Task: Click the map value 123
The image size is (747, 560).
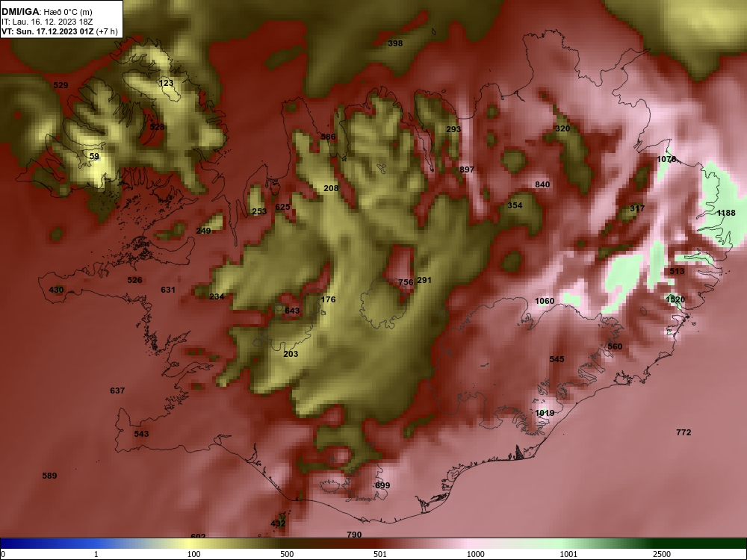Action: tap(167, 83)
